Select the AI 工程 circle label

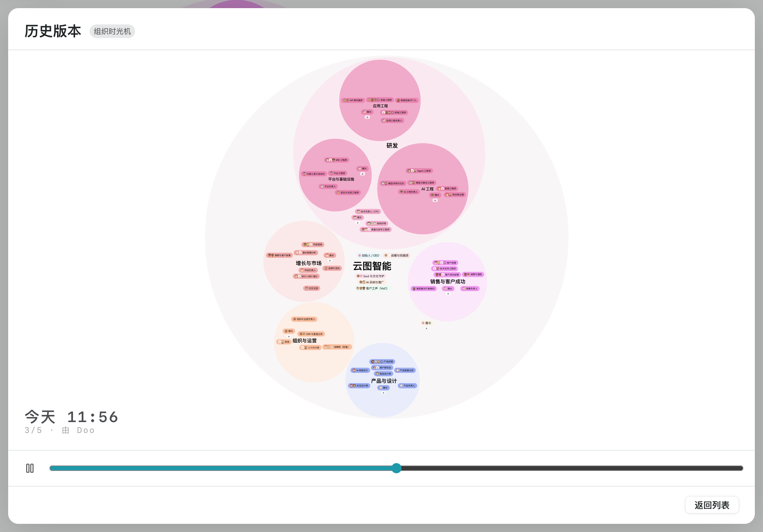click(x=427, y=189)
